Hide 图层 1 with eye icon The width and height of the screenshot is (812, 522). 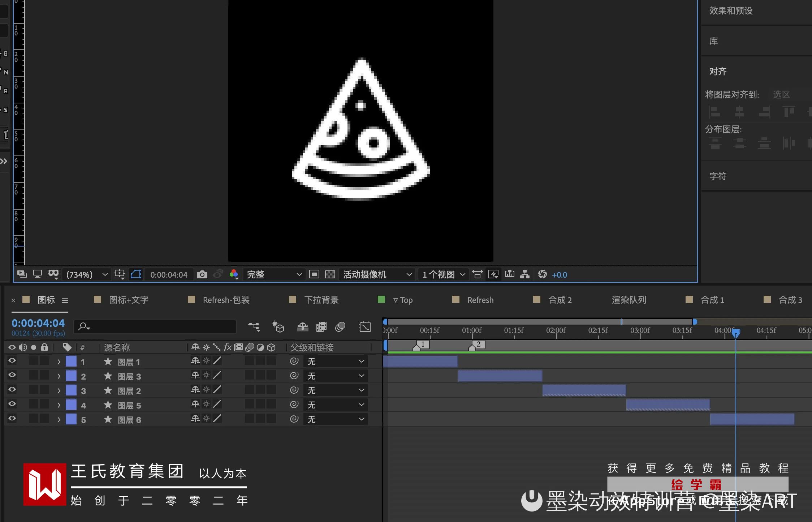point(12,361)
